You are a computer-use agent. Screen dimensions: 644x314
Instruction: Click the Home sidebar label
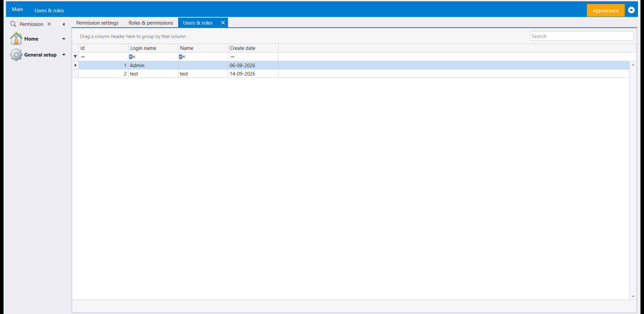tap(31, 39)
